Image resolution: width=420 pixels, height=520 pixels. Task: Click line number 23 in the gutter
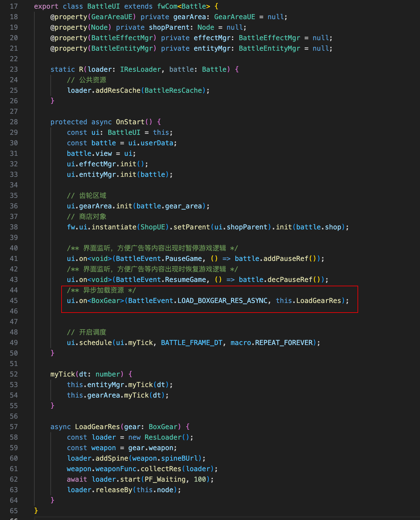[x=14, y=69]
